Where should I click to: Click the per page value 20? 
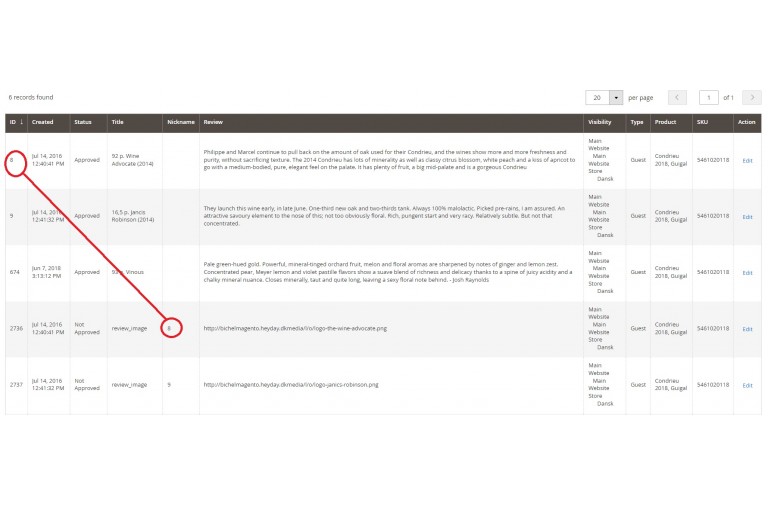pos(597,97)
